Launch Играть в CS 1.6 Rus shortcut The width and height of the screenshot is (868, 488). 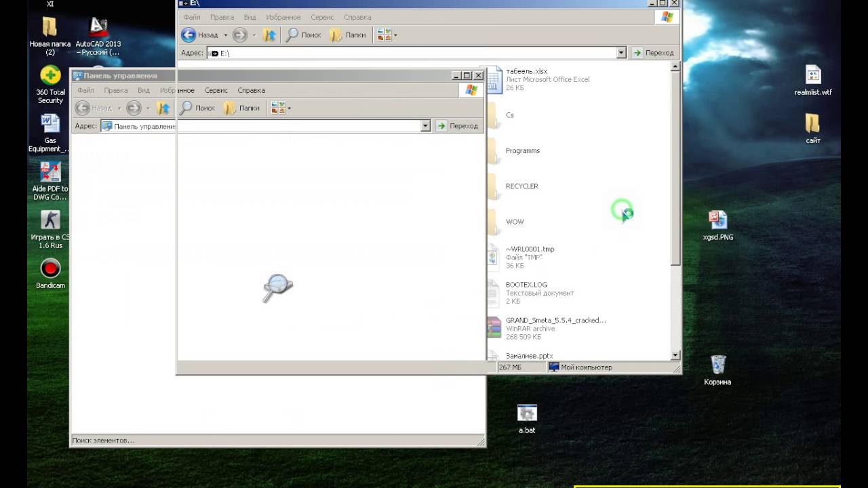click(50, 229)
